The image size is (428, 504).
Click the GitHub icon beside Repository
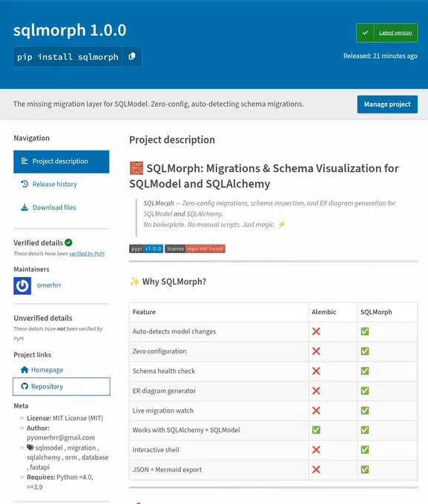tap(24, 386)
